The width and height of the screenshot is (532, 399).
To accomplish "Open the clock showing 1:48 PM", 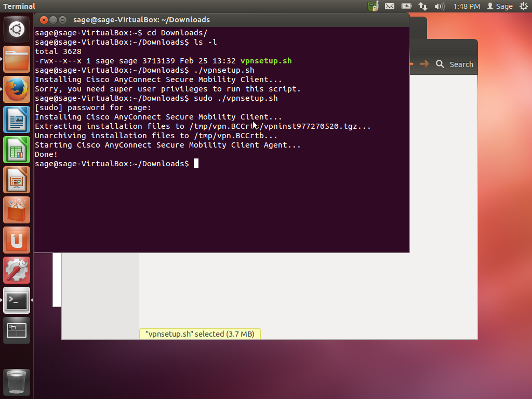I will click(467, 6).
